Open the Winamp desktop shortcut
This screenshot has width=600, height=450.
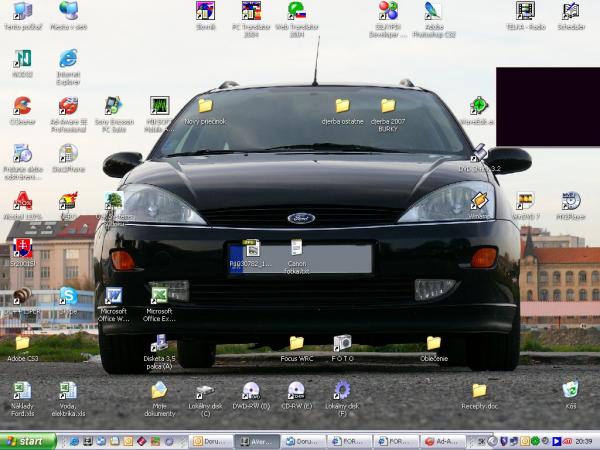point(479,200)
